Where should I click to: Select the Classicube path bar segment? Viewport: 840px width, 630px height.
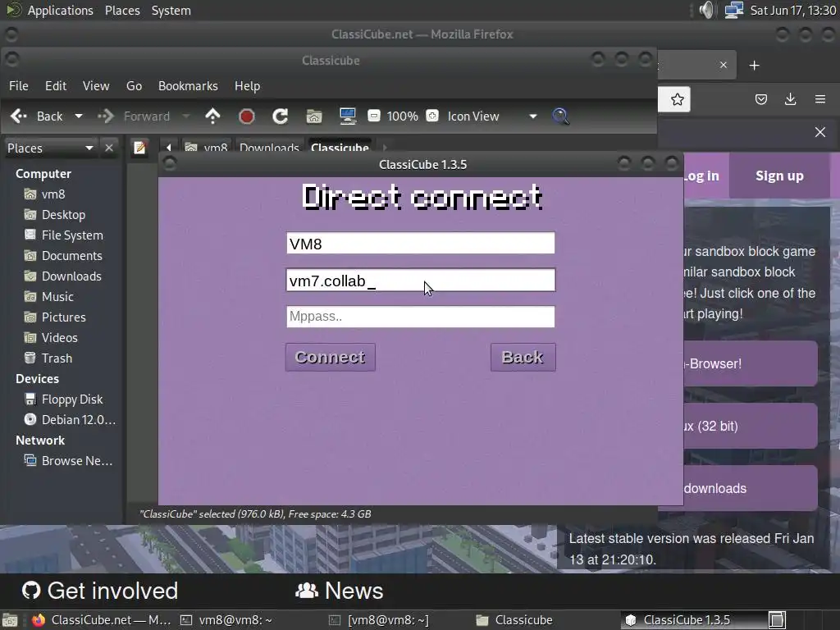340,148
